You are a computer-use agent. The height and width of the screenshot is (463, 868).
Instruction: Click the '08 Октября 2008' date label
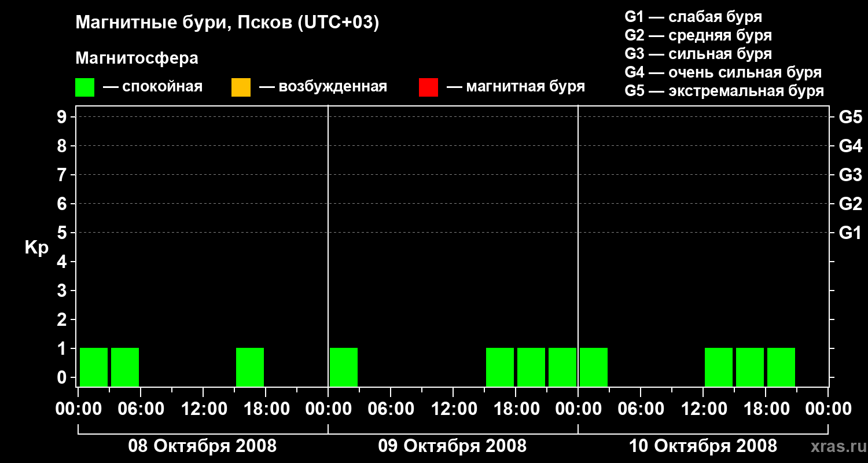pyautogui.click(x=203, y=446)
